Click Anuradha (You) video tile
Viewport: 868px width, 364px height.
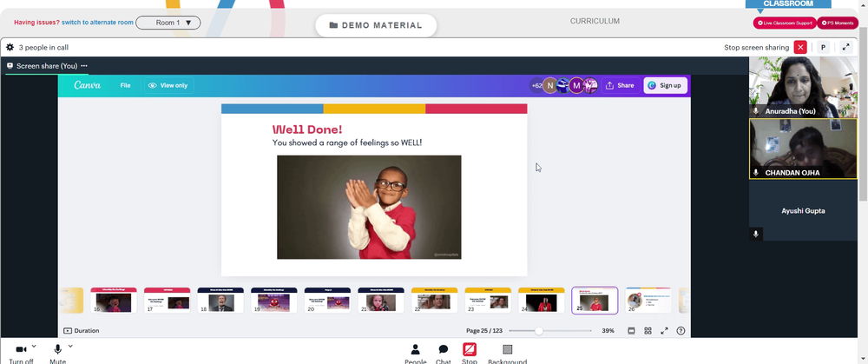803,87
